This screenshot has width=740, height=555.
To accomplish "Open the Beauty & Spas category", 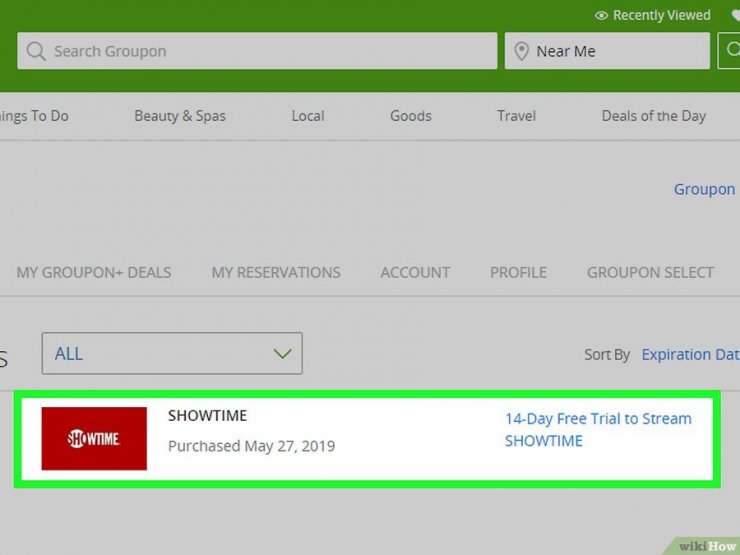I will [180, 116].
